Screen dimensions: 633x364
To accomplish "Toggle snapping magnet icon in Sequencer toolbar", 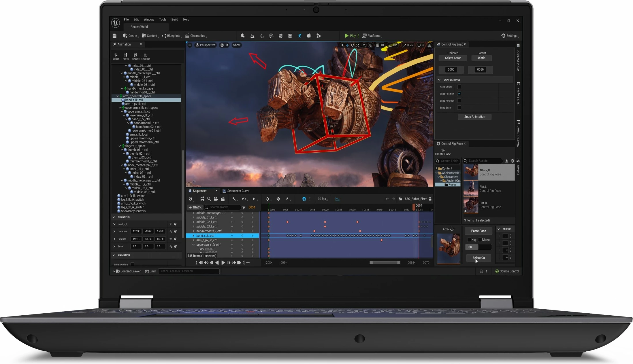I will point(304,199).
